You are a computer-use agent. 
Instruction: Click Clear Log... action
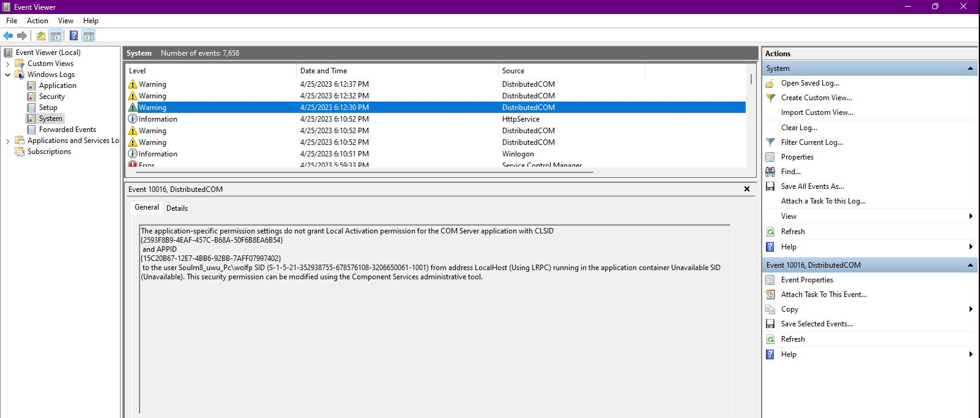[799, 128]
